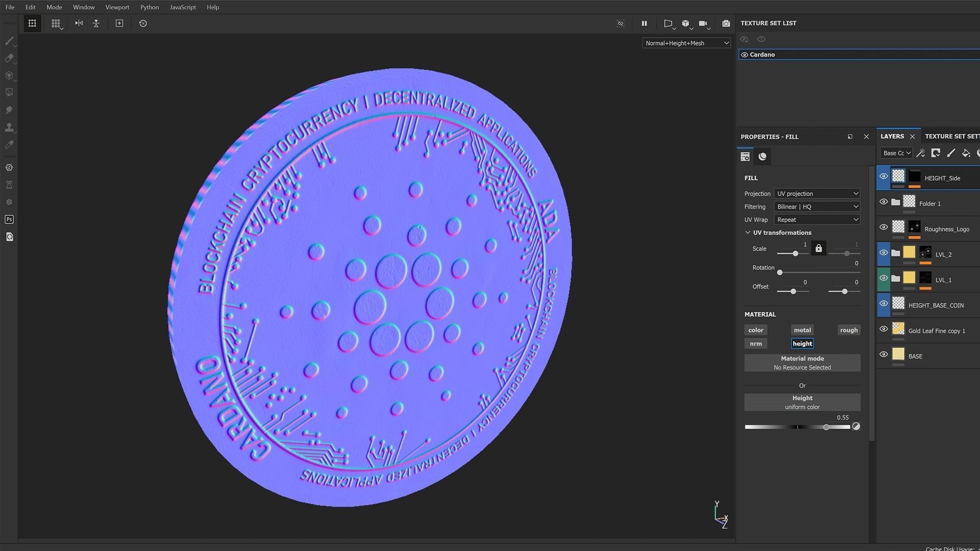Pause the viewport rendering
980x551 pixels.
click(644, 23)
